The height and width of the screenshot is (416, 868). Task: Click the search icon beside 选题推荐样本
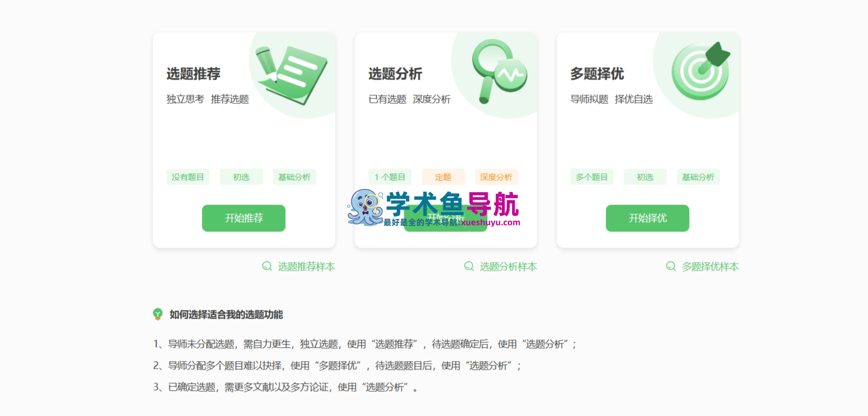coord(267,266)
